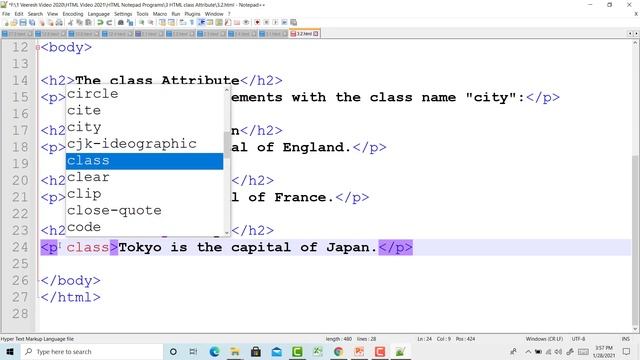The width and height of the screenshot is (640, 360).
Task: Select the active 3.2.html tab
Action: 304,33
